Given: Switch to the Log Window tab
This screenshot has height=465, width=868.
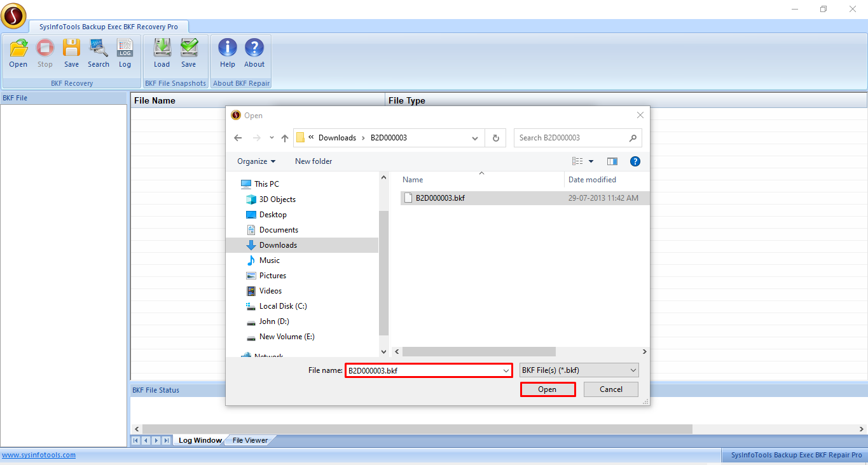Looking at the screenshot, I should (x=200, y=440).
